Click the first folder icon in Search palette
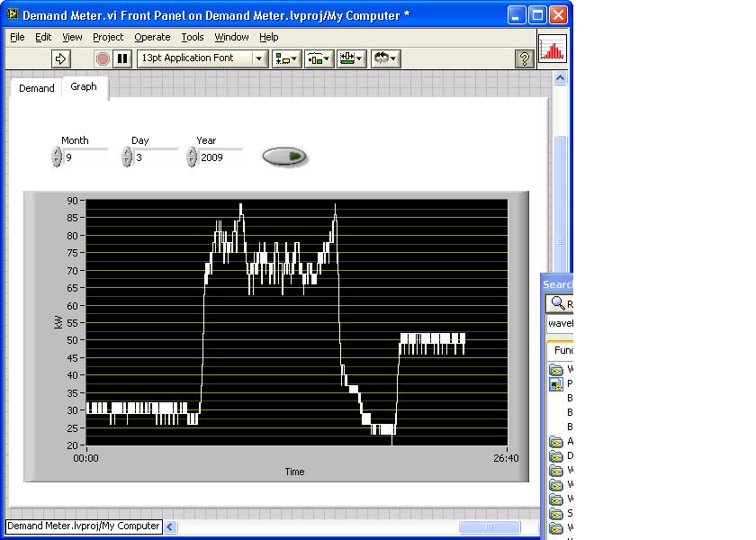 coord(556,370)
